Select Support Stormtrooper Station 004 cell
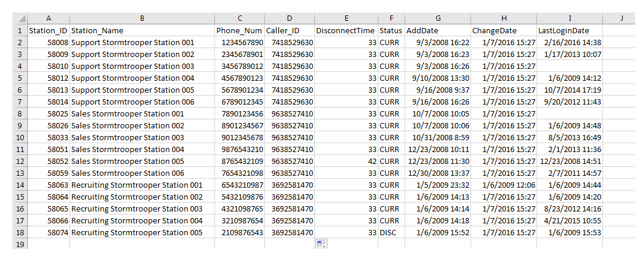The image size is (644, 259). click(x=142, y=78)
